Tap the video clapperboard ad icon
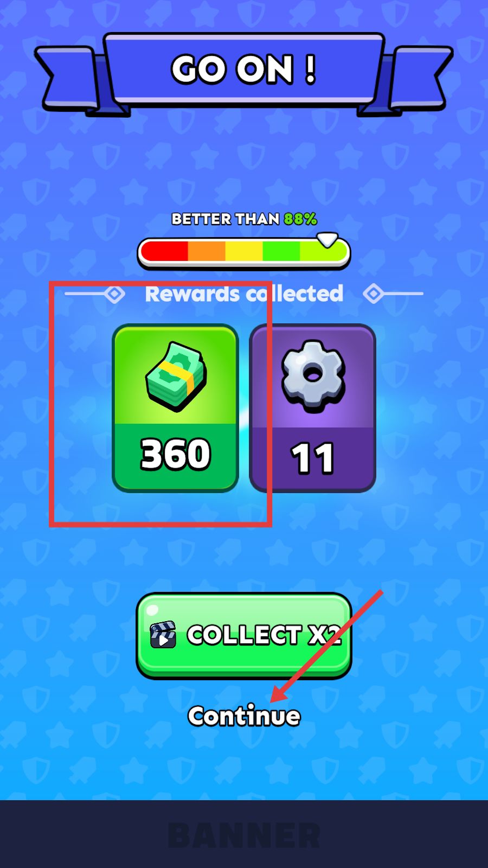Viewport: 488px width, 868px height. tap(163, 635)
